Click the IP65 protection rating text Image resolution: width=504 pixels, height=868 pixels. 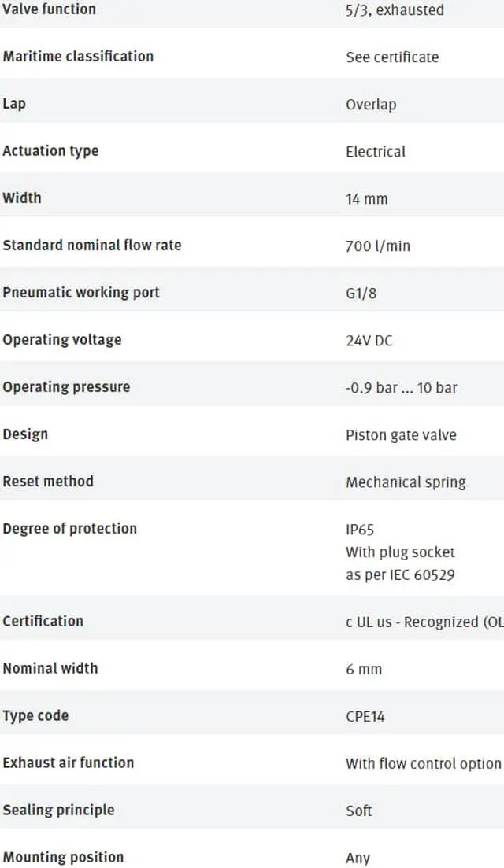click(360, 530)
